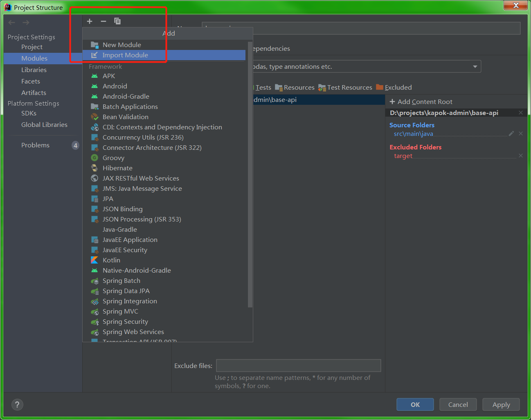Viewport: 531px width, 420px height.
Task: Select Batch Applications framework
Action: click(x=165, y=107)
